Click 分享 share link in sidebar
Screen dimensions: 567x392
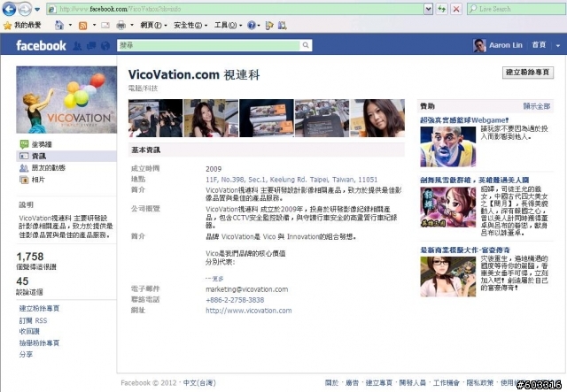pos(26,355)
